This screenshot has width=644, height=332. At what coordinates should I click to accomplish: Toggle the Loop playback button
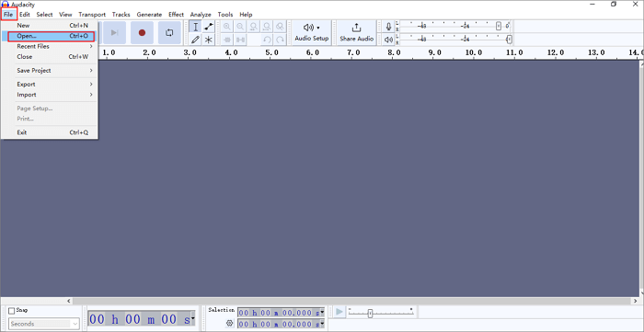169,33
